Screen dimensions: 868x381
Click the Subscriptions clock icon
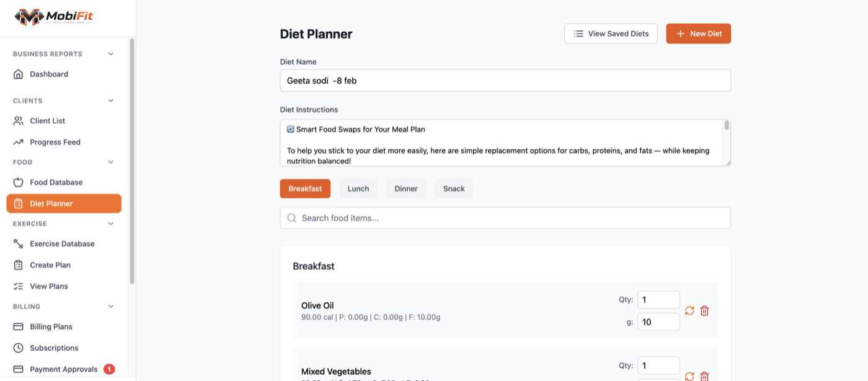click(x=19, y=348)
